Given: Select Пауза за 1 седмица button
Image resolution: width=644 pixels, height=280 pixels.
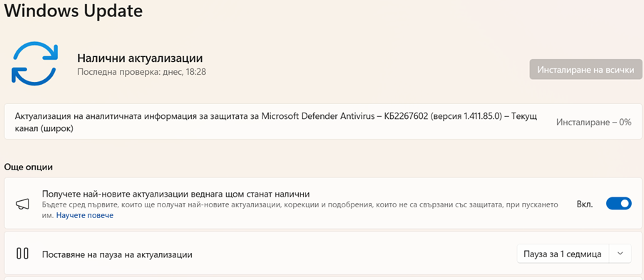Looking at the screenshot, I should point(563,254).
